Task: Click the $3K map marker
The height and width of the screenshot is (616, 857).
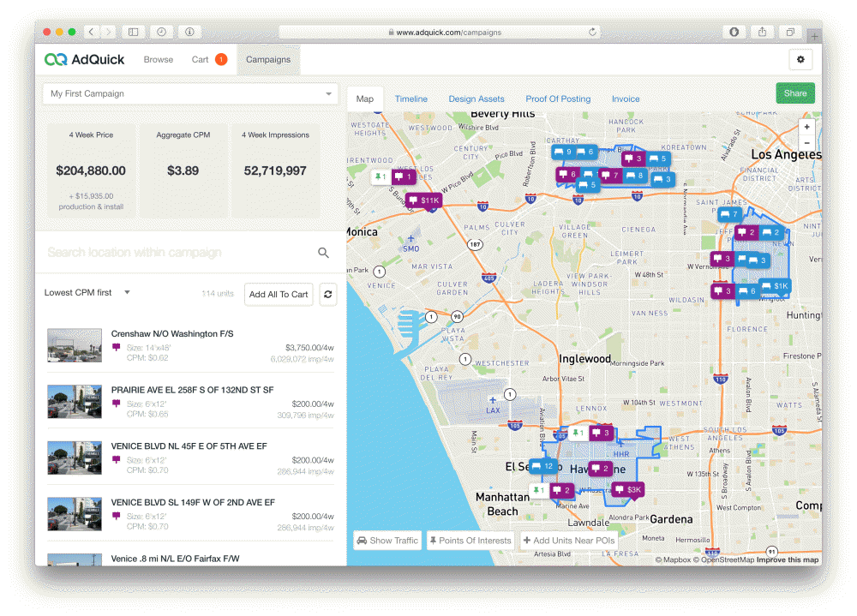Action: [x=627, y=490]
